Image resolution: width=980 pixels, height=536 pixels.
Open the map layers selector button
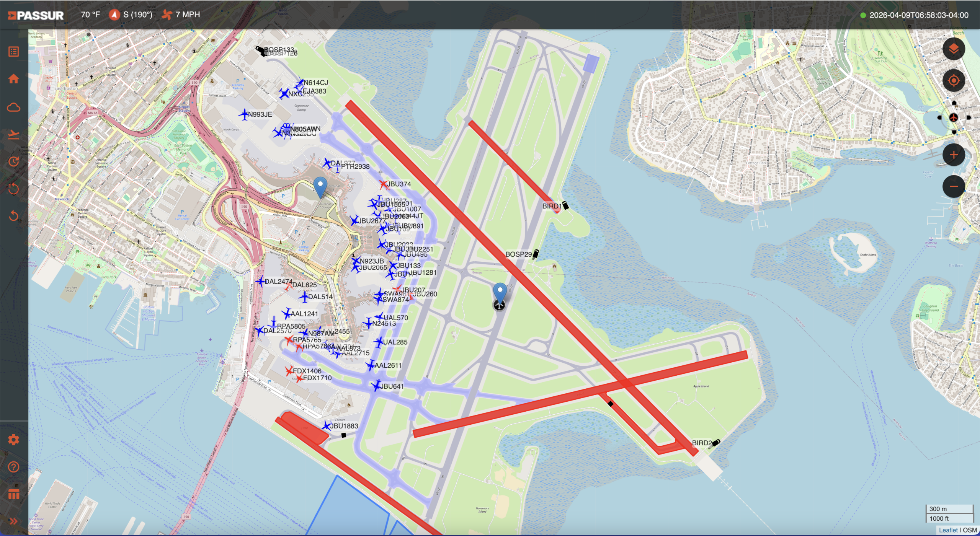pyautogui.click(x=953, y=49)
